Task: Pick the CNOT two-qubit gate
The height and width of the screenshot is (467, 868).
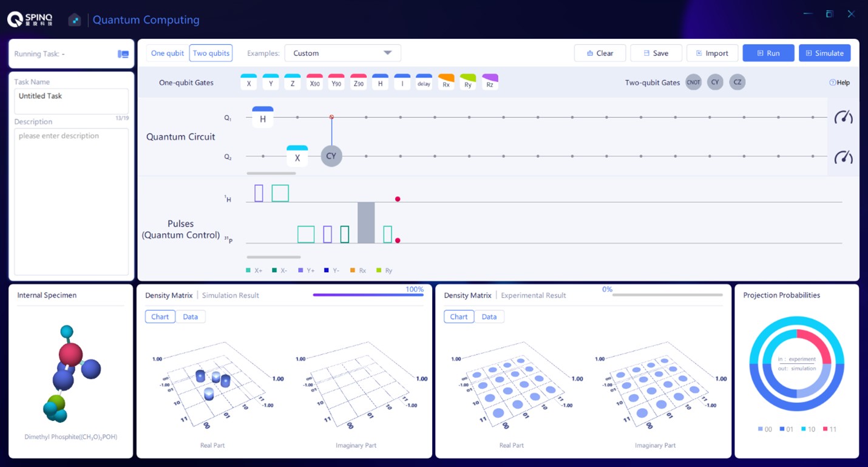Action: (693, 82)
